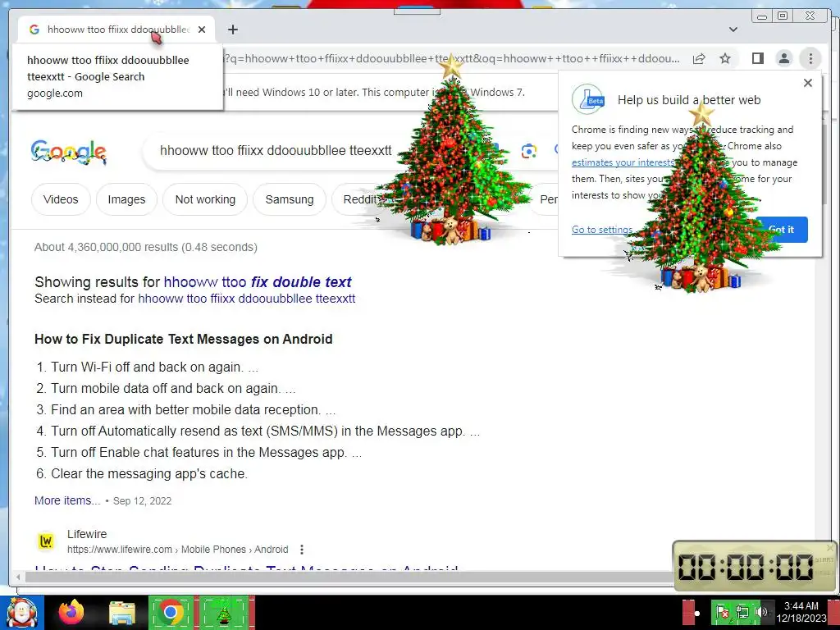Click 'More items...' link

[x=67, y=500]
